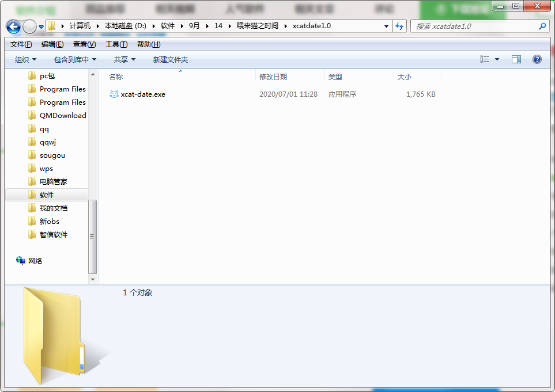The image size is (555, 392).
Task: Click the sidebar scrollbar thumb
Action: click(92, 237)
